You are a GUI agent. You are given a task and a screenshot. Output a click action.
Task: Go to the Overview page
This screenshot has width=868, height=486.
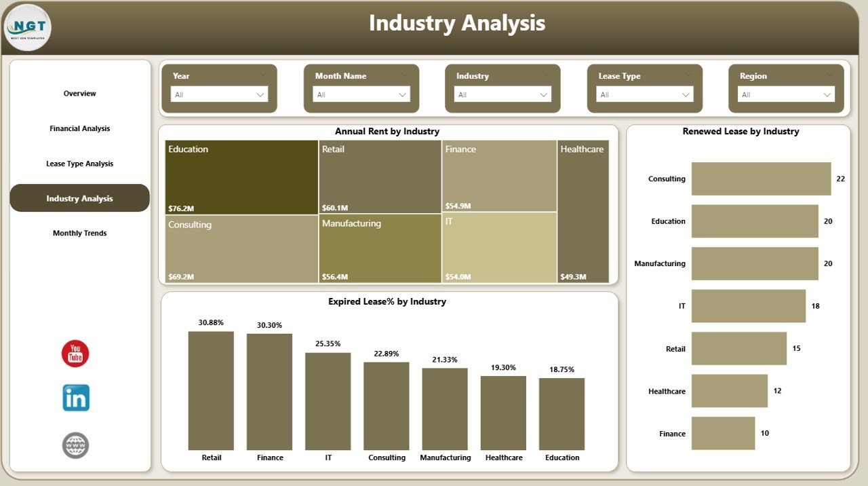tap(80, 94)
